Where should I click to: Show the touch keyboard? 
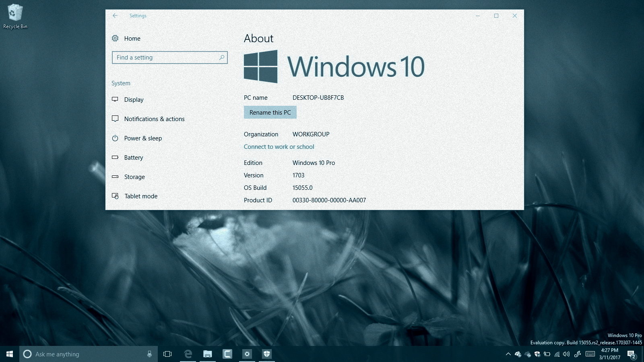click(590, 354)
